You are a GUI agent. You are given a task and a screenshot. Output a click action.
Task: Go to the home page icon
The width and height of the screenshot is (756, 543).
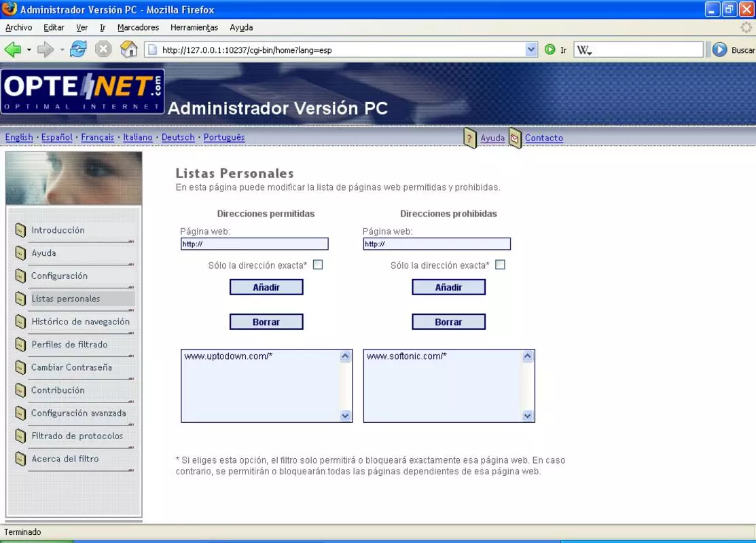pyautogui.click(x=129, y=49)
